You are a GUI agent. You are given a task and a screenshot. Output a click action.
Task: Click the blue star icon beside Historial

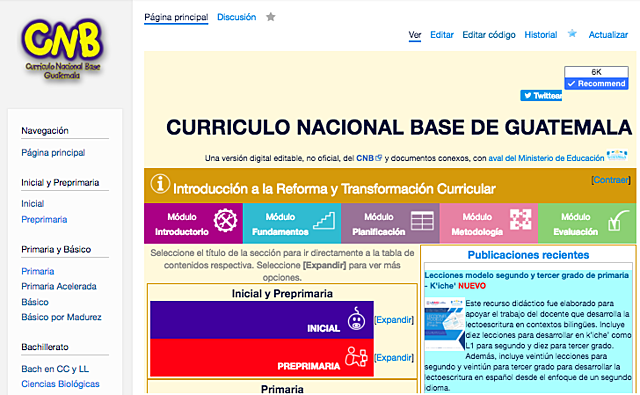point(572,33)
